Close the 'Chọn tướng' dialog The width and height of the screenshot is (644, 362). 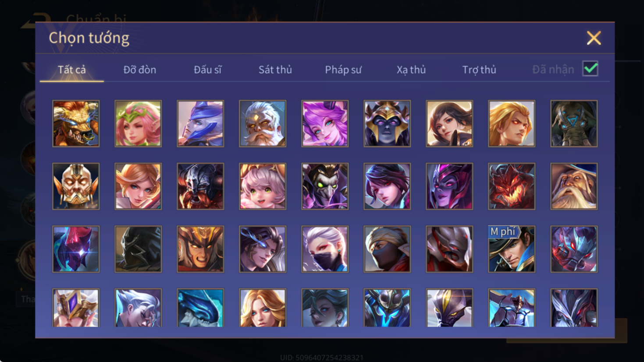click(x=594, y=38)
